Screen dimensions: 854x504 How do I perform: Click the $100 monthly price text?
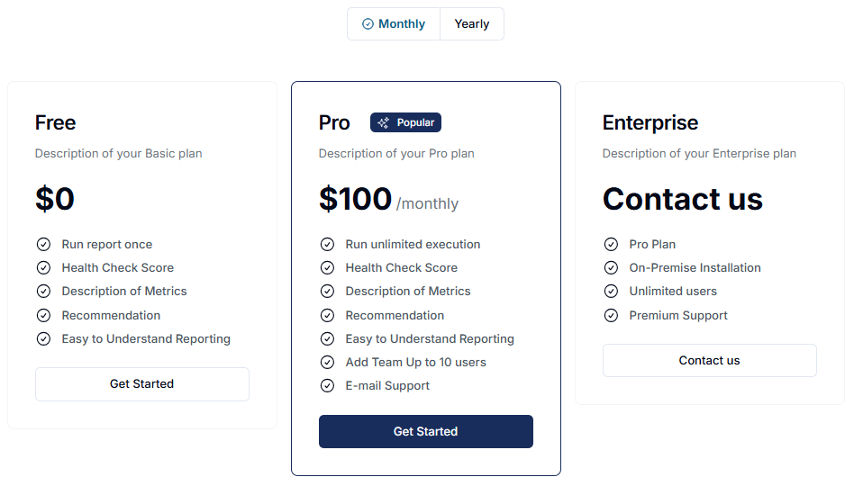388,199
